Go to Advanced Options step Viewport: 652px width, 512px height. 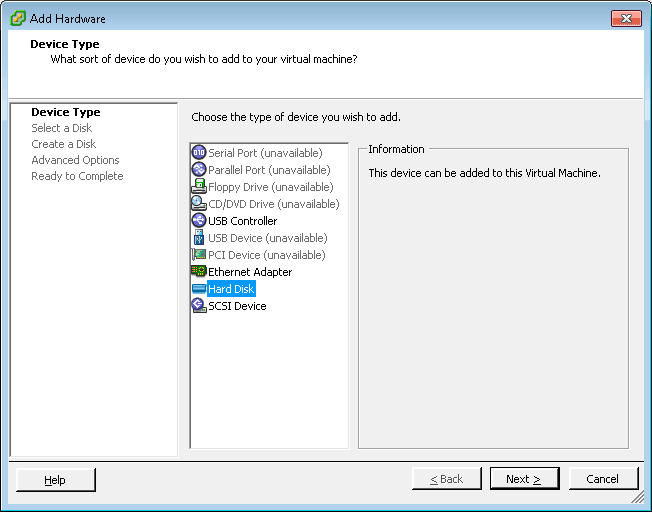(x=75, y=160)
